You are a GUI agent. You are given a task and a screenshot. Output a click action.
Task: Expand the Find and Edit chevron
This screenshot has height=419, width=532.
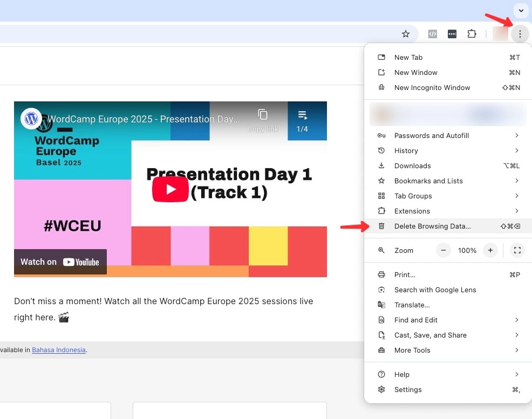tap(517, 320)
